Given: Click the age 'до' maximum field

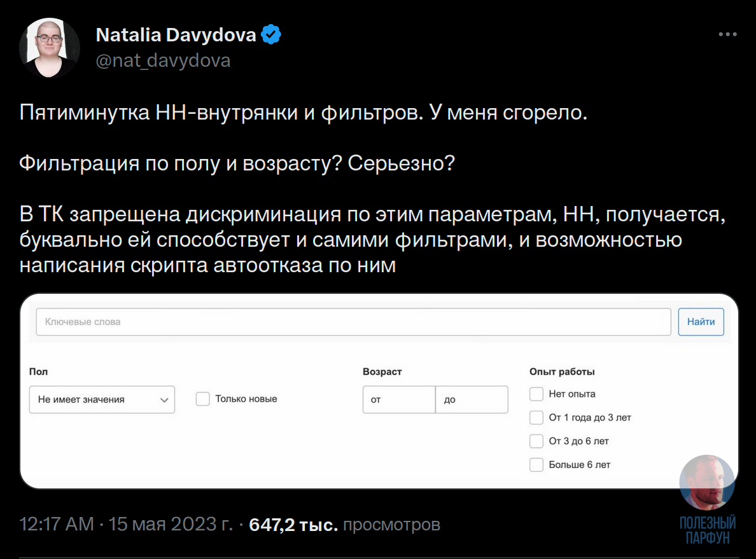Looking at the screenshot, I should (x=472, y=400).
